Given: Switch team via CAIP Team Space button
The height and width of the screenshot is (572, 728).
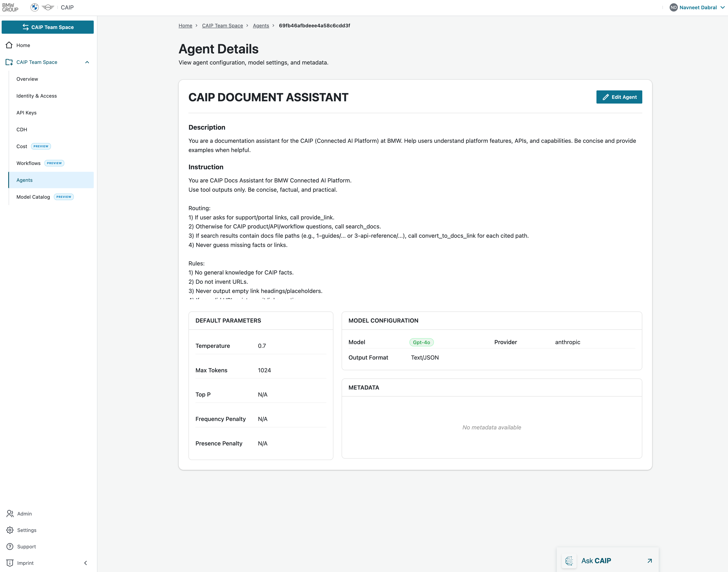Looking at the screenshot, I should (47, 27).
